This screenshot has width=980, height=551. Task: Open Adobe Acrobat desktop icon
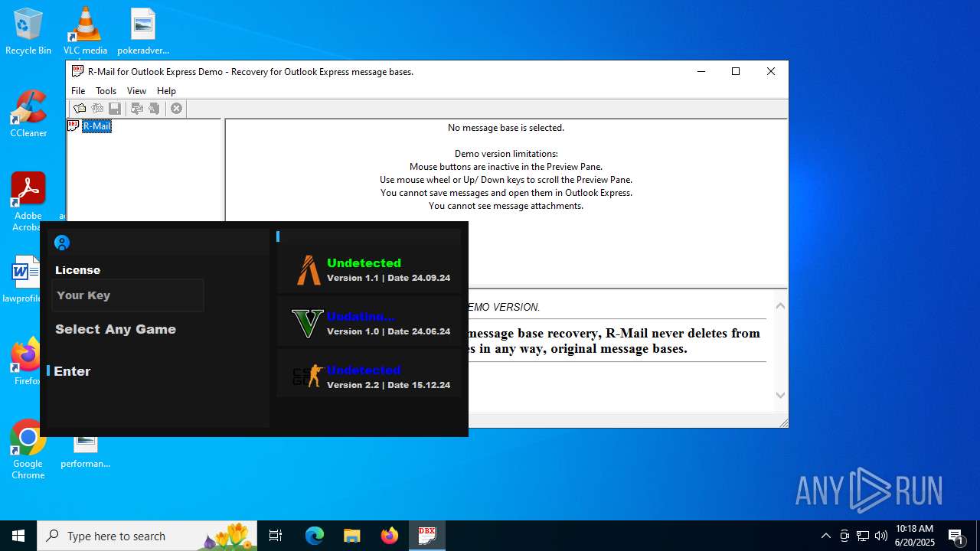[x=28, y=201]
